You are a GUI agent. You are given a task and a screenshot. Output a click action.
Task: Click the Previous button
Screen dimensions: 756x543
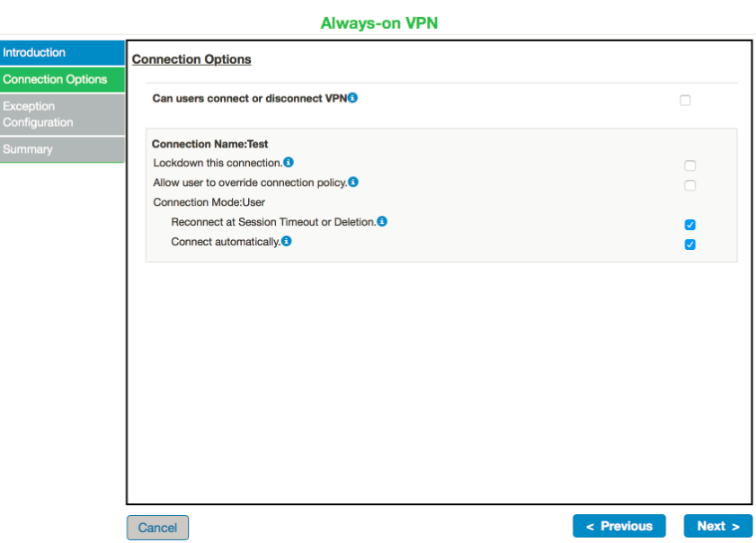coord(618,526)
